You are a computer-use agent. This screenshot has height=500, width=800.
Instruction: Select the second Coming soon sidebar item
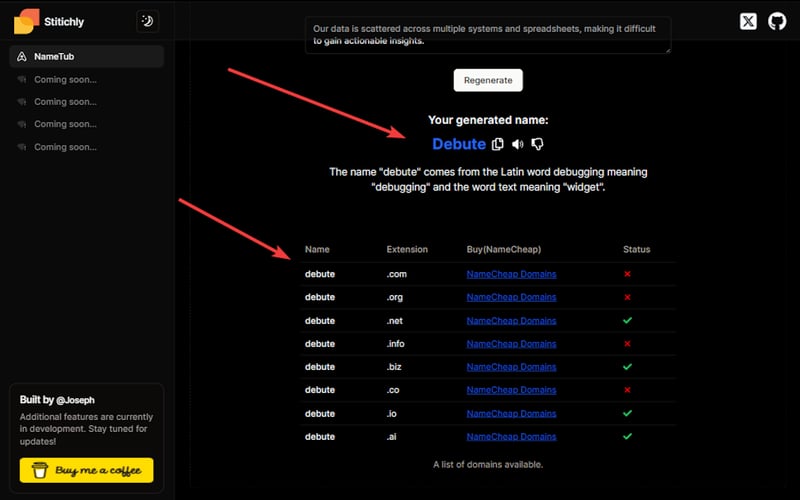[x=86, y=102]
